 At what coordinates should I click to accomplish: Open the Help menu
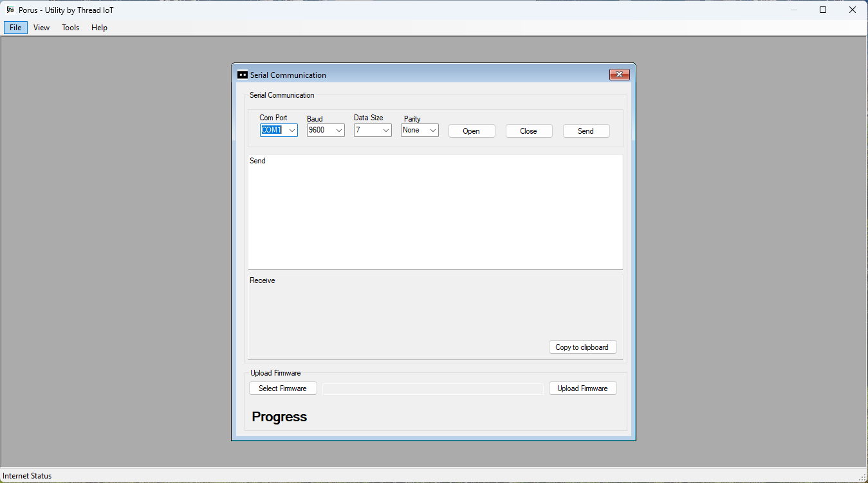(x=99, y=28)
